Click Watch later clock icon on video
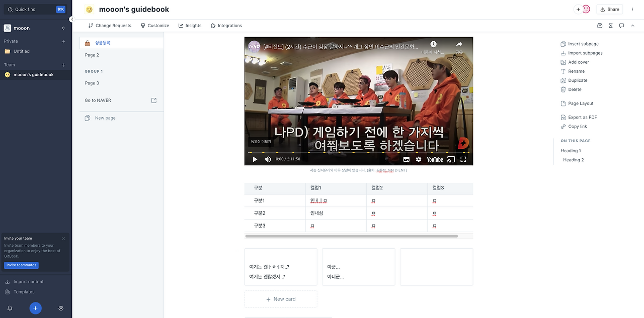The width and height of the screenshot is (644, 318). pos(433,44)
